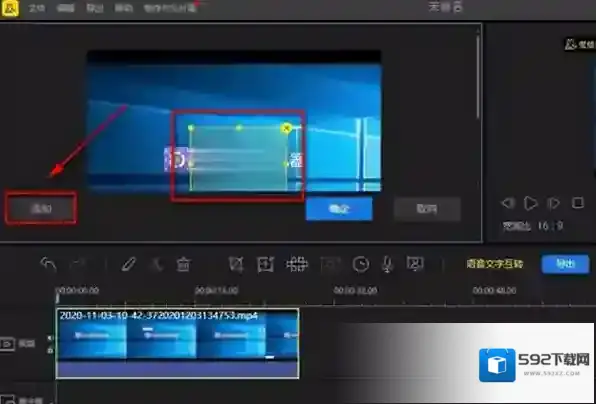This screenshot has height=404, width=596.
Task: Open the 帮助 (Help) menu
Action: point(124,8)
